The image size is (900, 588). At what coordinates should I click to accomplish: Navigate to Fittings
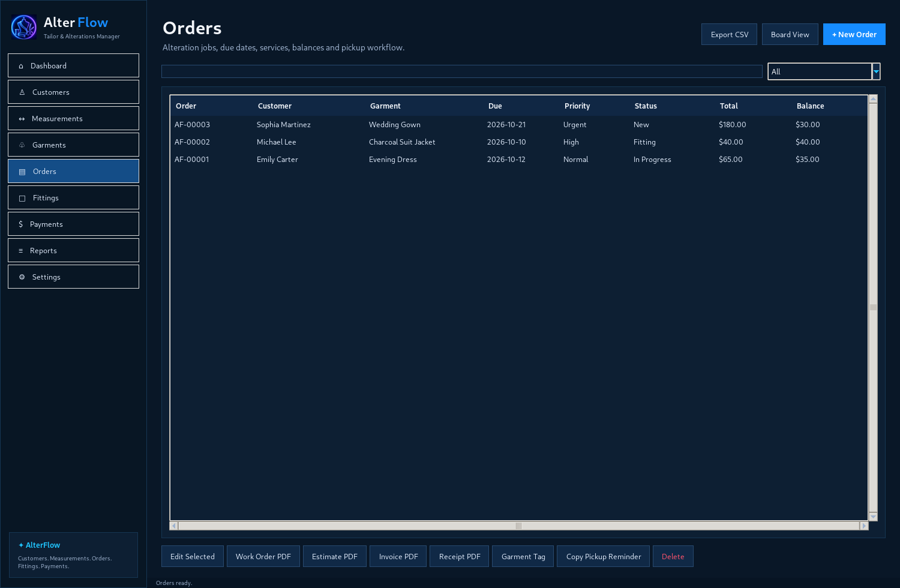(x=73, y=197)
